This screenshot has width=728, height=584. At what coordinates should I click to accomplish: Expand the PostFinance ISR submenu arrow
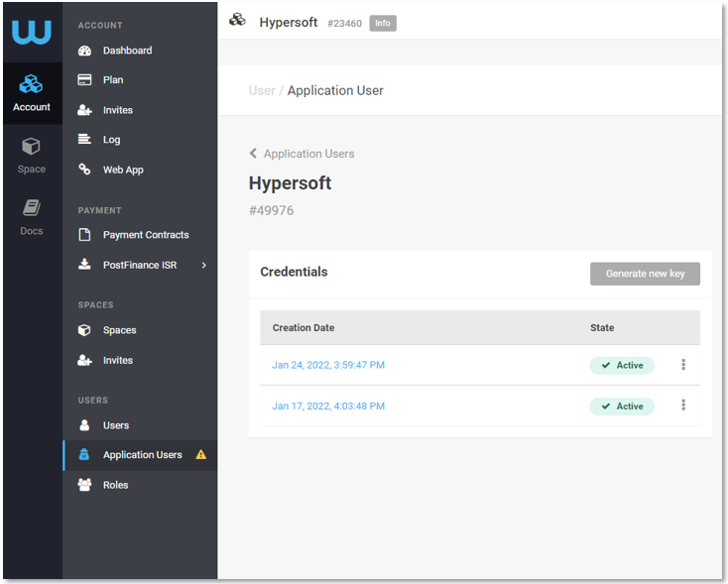[204, 265]
